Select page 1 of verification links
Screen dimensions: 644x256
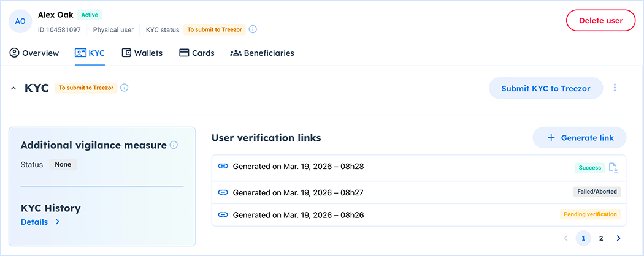click(x=583, y=238)
